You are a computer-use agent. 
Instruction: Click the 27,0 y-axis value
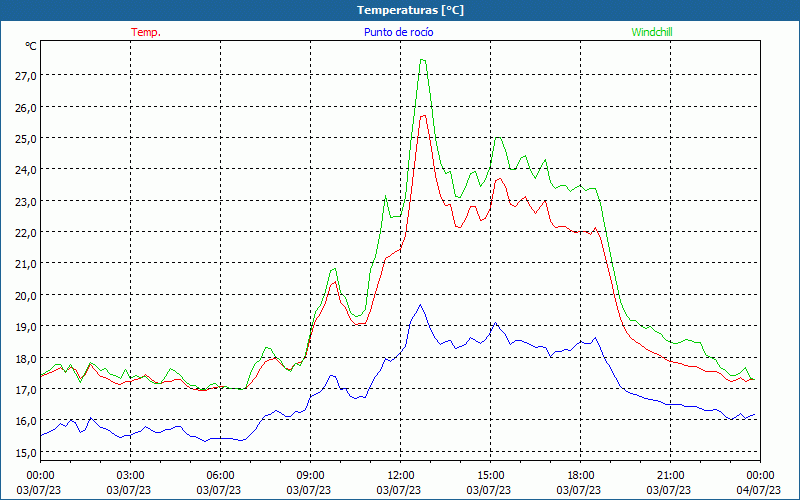(26, 76)
